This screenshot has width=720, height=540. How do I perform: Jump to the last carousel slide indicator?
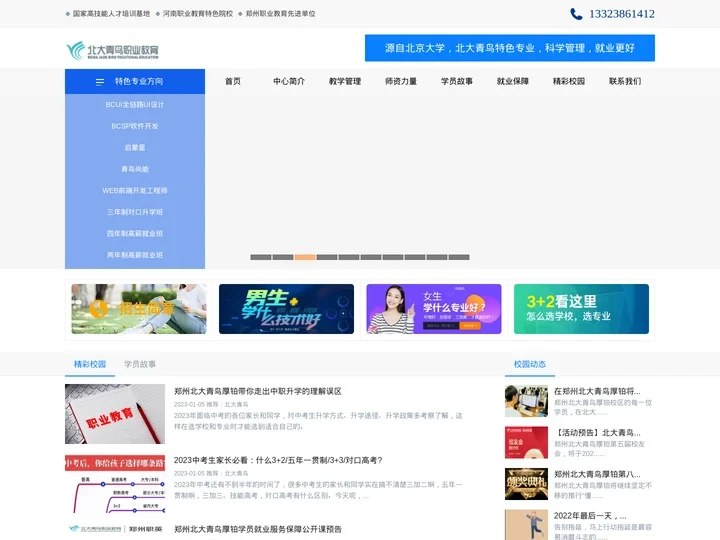click(x=459, y=257)
